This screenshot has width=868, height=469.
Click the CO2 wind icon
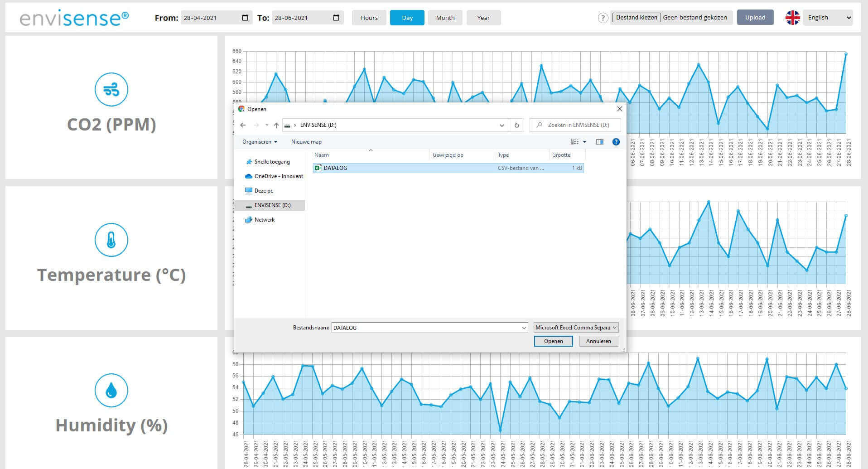tap(111, 89)
